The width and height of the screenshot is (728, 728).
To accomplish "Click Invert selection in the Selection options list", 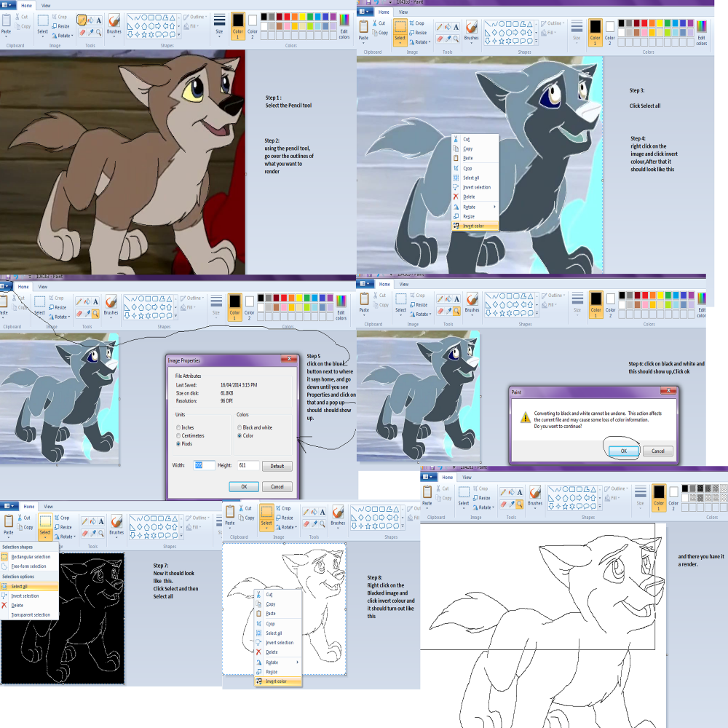I will click(25, 596).
